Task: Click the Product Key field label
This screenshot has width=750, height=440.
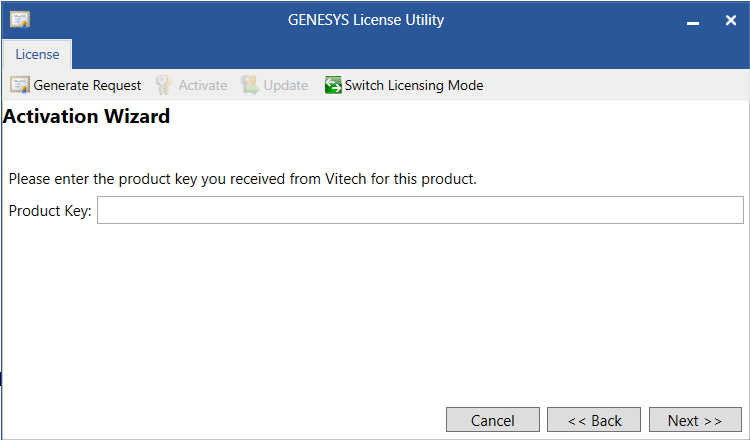Action: [x=50, y=210]
